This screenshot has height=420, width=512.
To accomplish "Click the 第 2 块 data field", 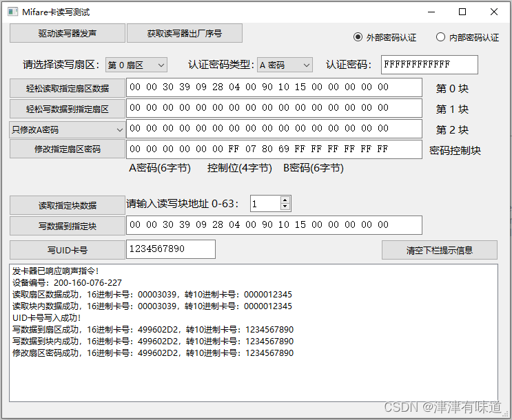I will tap(274, 129).
